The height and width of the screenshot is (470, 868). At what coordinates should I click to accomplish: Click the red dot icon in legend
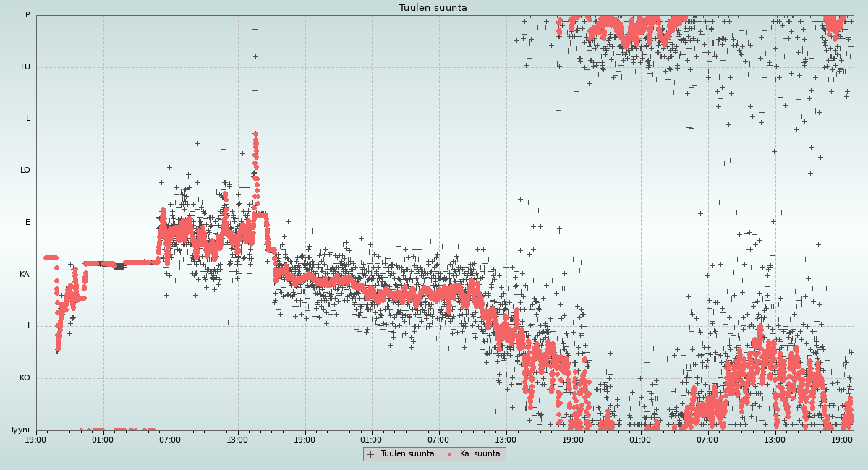[x=450, y=454]
